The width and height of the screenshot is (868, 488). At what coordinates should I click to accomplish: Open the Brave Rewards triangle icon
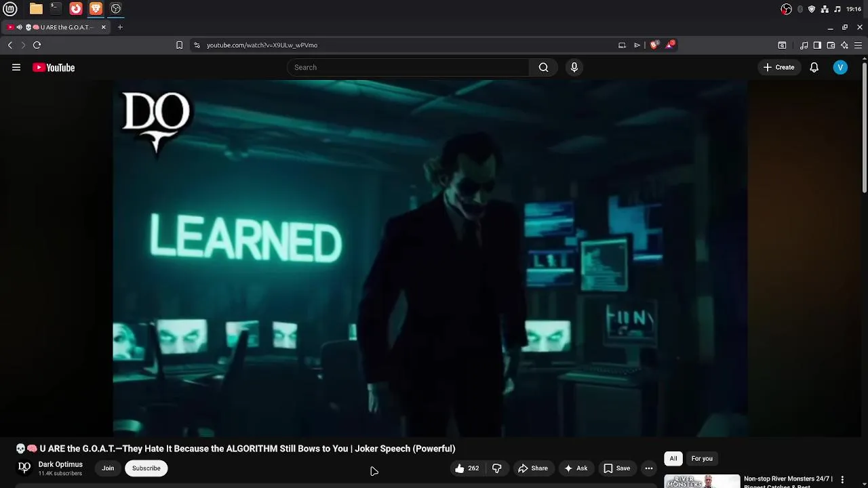[670, 45]
